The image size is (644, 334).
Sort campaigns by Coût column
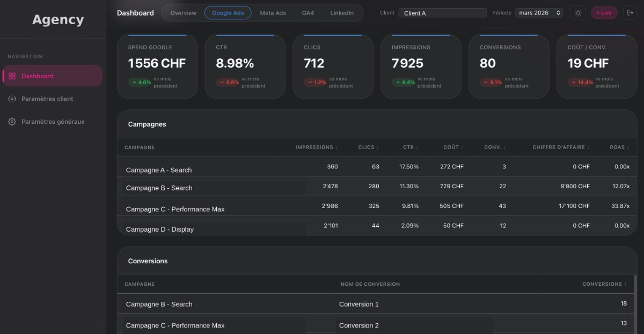pos(453,147)
